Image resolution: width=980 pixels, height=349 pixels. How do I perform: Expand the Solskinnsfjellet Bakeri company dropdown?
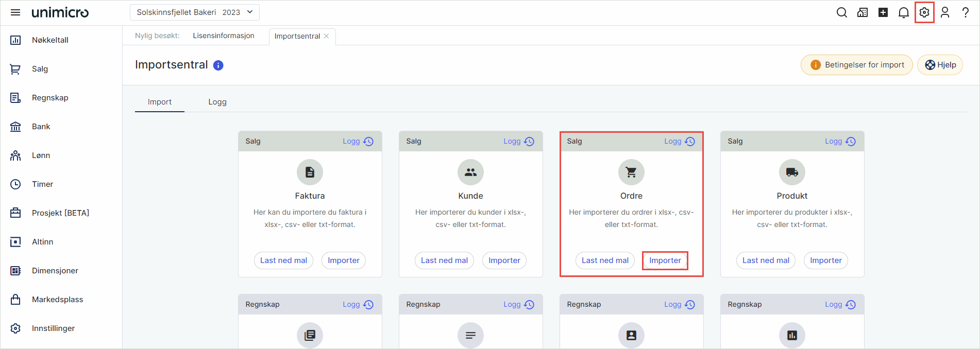point(194,12)
